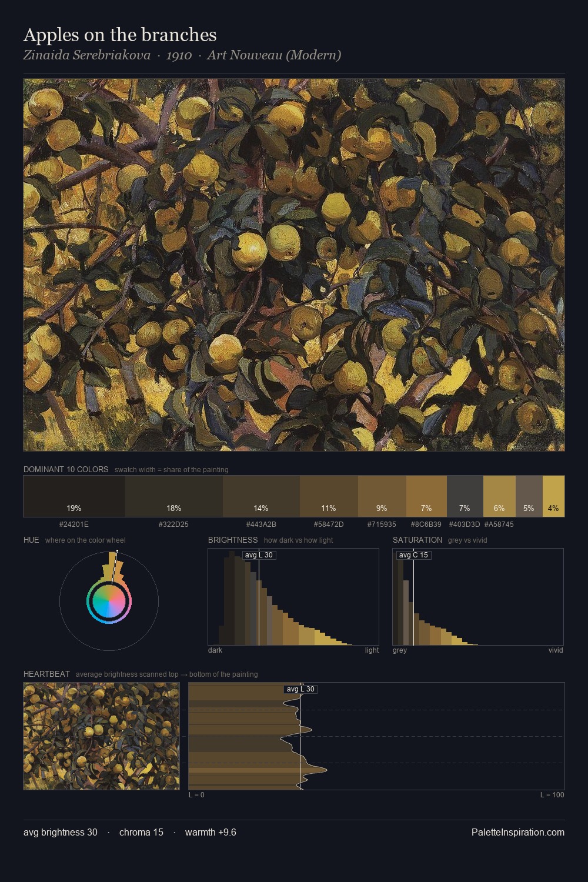Click the color wheel in the hue chart
Viewport: 588px width, 882px height.
[x=109, y=601]
